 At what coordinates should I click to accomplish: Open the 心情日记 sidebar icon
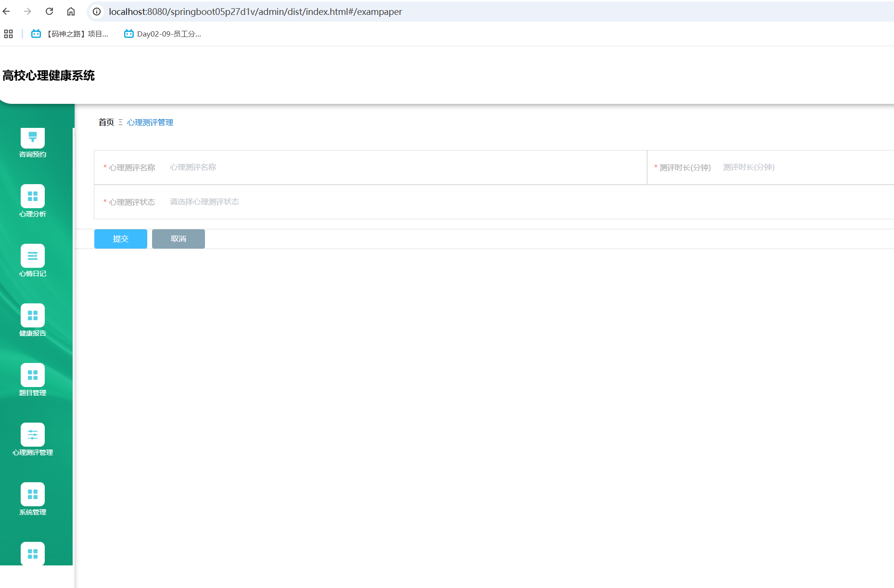pos(33,256)
